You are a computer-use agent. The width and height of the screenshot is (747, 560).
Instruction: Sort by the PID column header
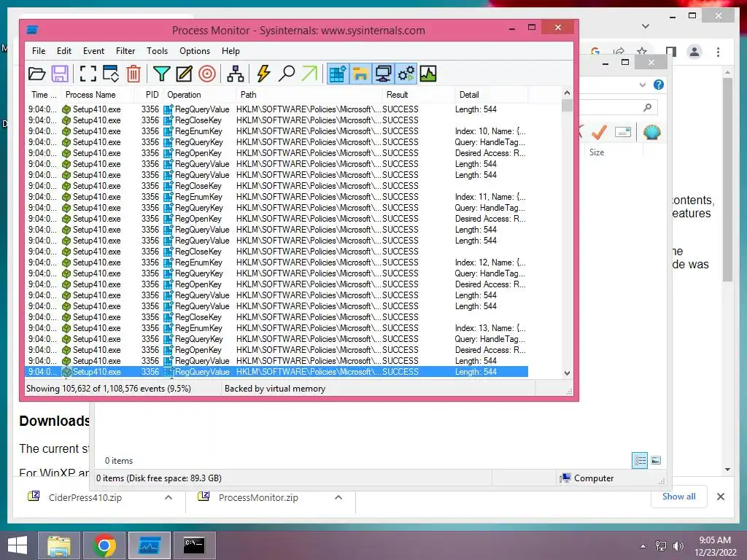pos(149,95)
